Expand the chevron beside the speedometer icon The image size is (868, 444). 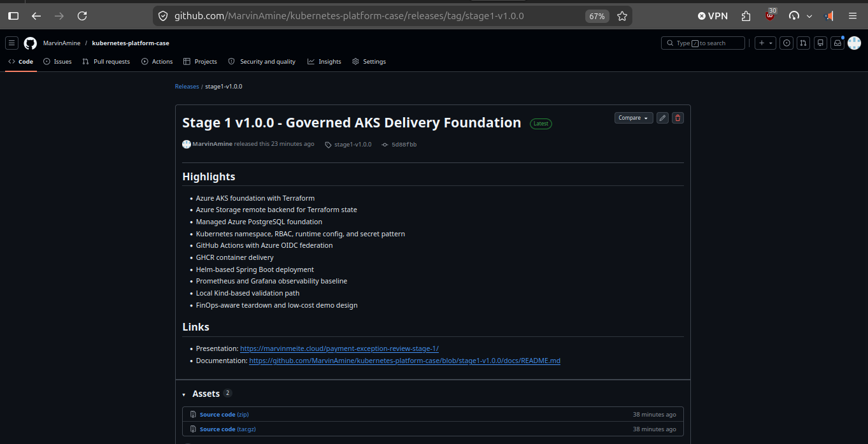tap(809, 16)
